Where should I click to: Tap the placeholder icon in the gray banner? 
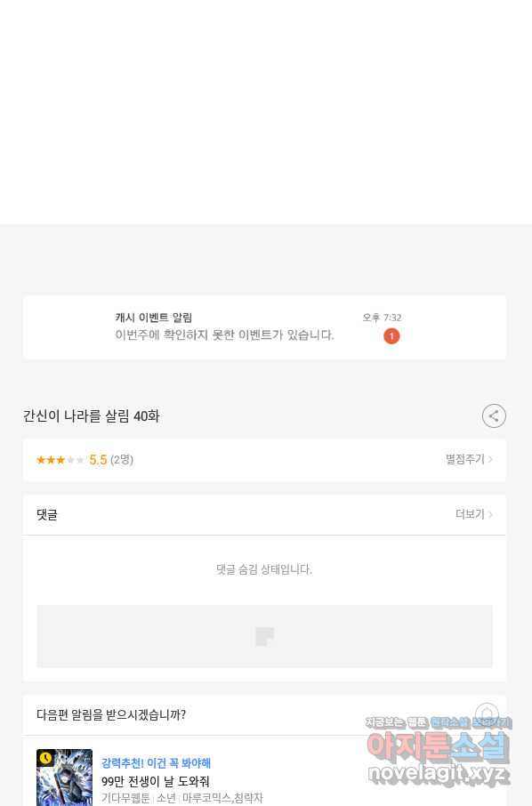pyautogui.click(x=265, y=636)
